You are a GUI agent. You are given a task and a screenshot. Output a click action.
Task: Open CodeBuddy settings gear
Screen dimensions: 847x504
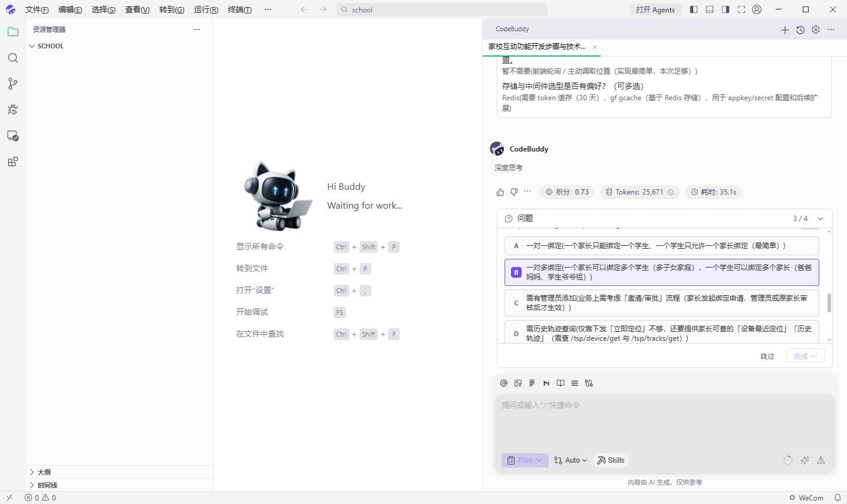point(816,29)
